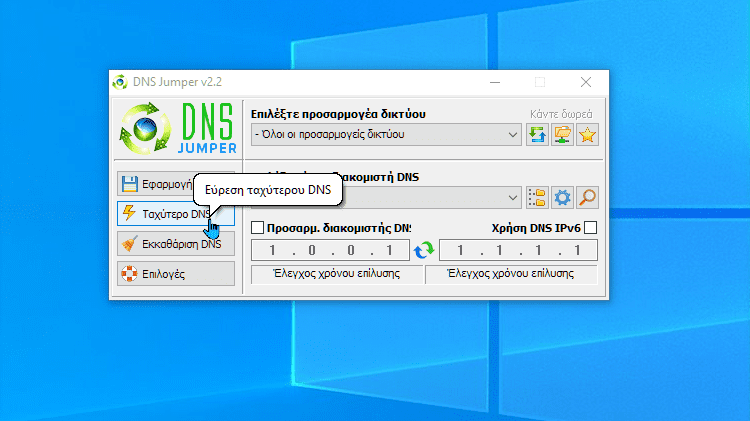Click the swap DNS addresses arrows icon
Image resolution: width=750 pixels, height=421 pixels.
pos(424,250)
